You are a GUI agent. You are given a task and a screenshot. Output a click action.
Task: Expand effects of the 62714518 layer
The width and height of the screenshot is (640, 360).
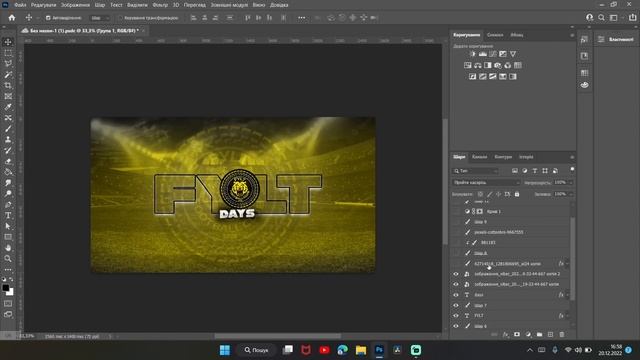coord(567,264)
